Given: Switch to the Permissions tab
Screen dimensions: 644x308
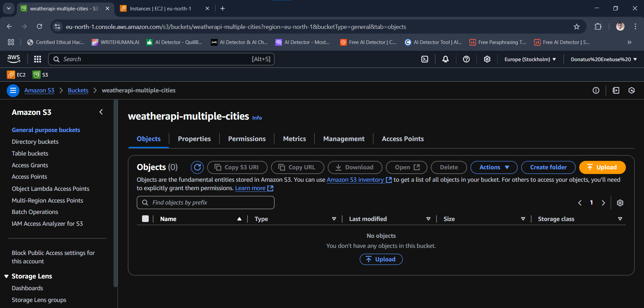Looking at the screenshot, I should (247, 139).
